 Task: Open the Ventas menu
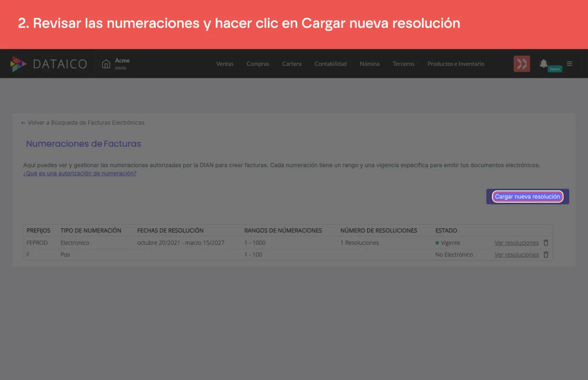[225, 64]
